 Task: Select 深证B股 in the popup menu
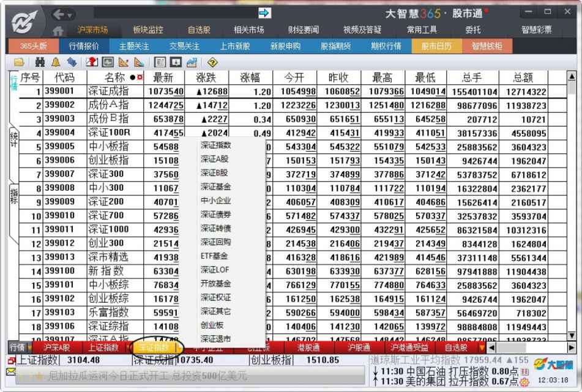click(214, 172)
